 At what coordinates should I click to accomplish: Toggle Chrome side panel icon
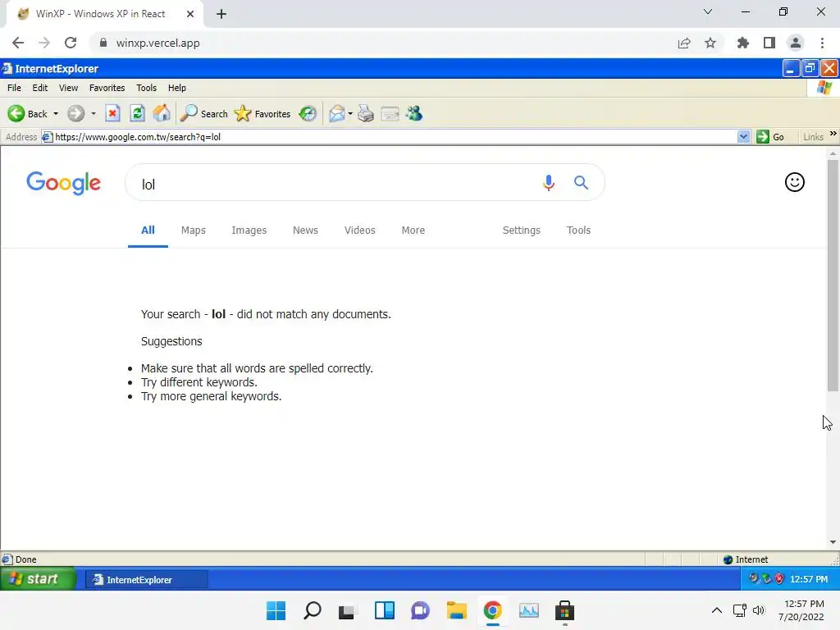click(x=769, y=43)
